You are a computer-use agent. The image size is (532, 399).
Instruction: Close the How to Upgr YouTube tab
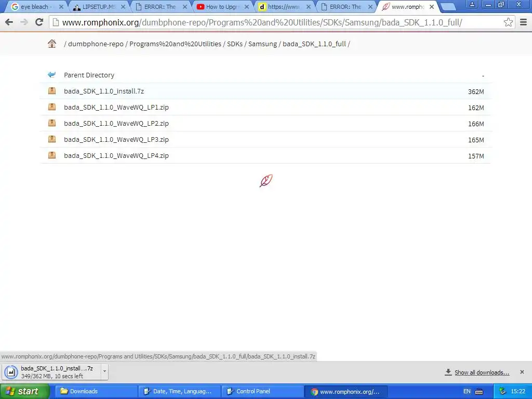point(247,7)
